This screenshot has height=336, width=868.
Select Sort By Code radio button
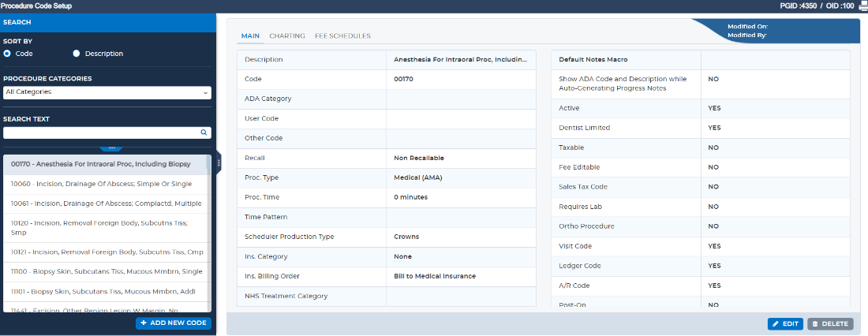coord(7,54)
